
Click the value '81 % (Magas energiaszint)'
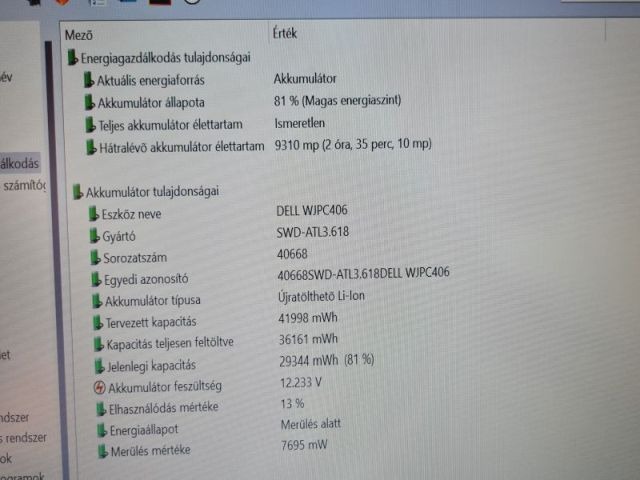338,100
